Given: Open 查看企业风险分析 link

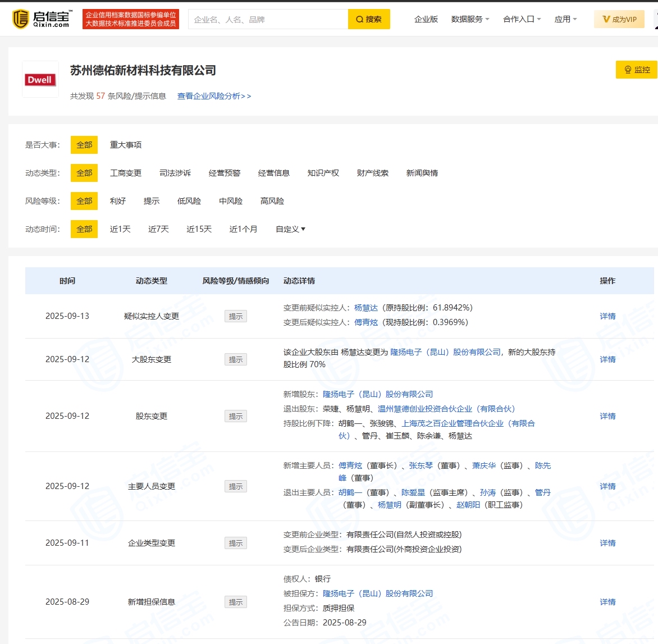Looking at the screenshot, I should click(x=214, y=96).
